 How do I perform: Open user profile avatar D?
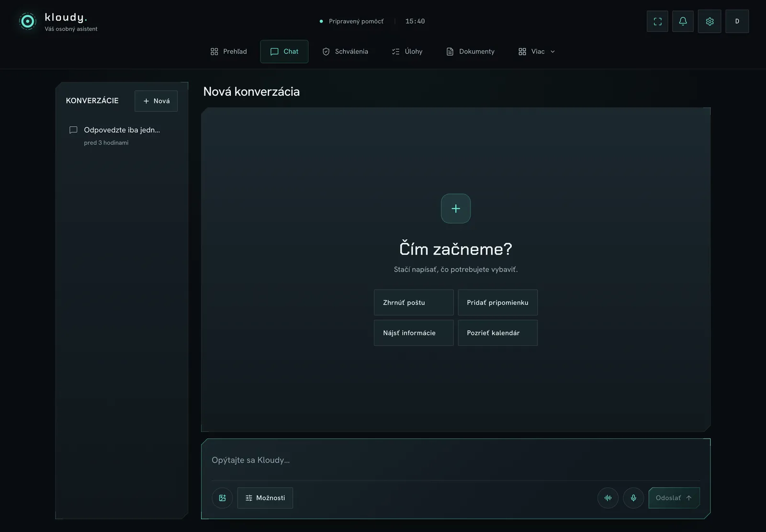pyautogui.click(x=737, y=21)
